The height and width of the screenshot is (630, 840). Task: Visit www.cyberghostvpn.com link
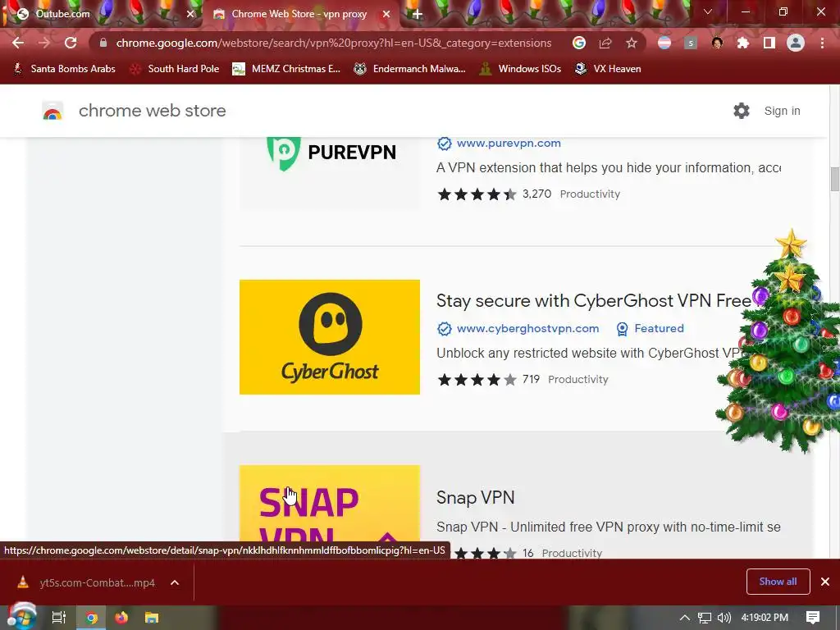527,328
